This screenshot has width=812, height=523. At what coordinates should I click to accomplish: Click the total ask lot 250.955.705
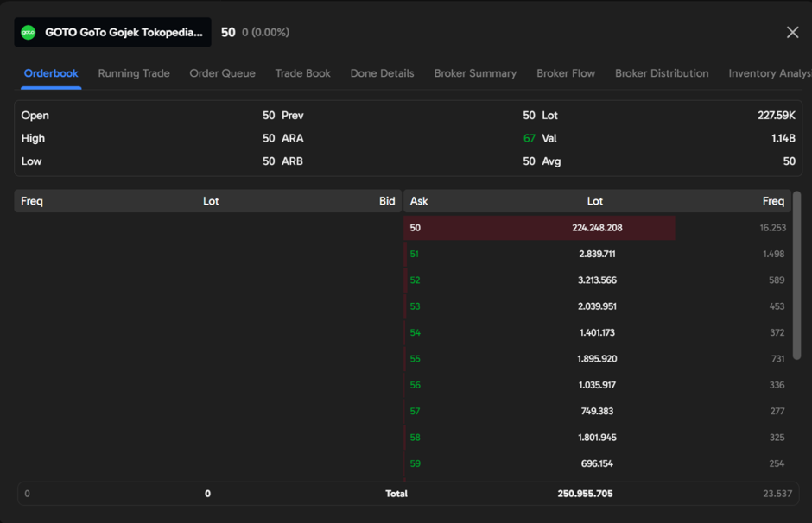click(585, 494)
